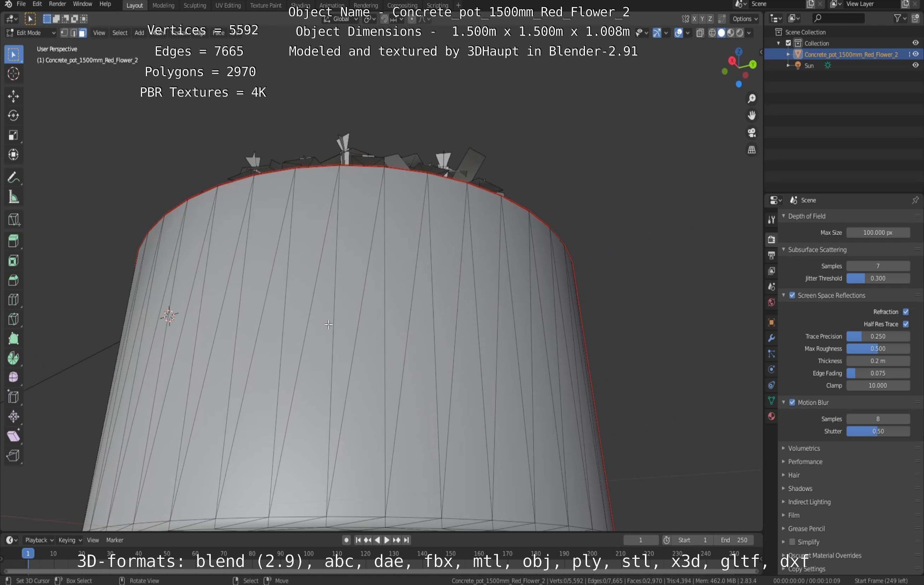Switch perspective/orthographic grid icon

(751, 150)
